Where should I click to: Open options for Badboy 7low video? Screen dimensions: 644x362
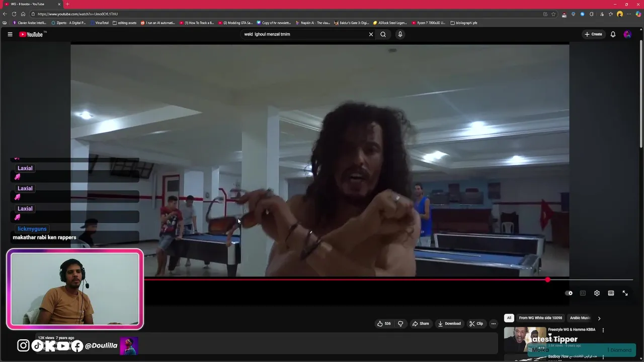click(x=603, y=357)
